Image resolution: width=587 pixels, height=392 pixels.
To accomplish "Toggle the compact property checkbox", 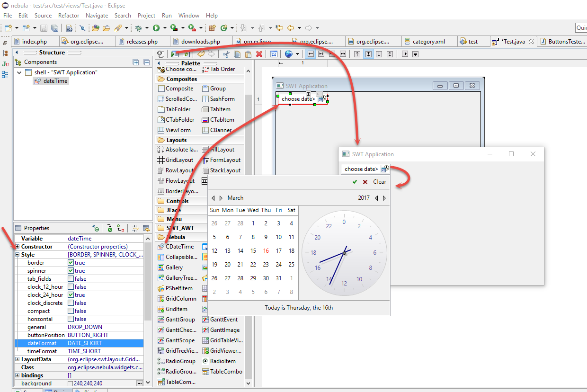I will (71, 311).
